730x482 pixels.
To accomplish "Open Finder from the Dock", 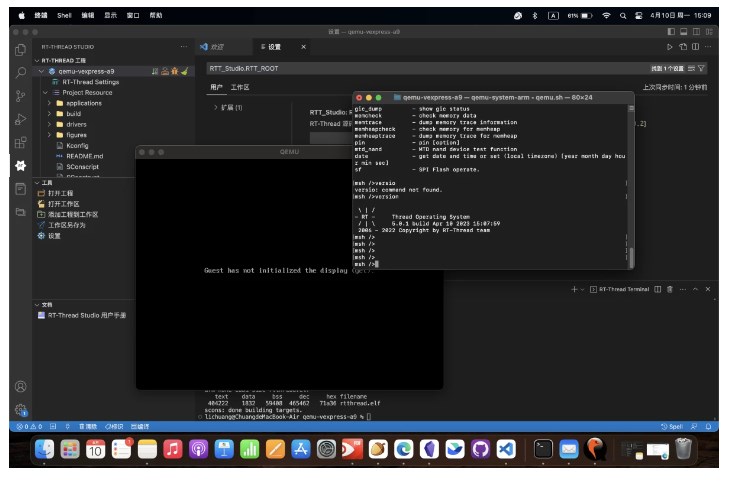I will [44, 449].
